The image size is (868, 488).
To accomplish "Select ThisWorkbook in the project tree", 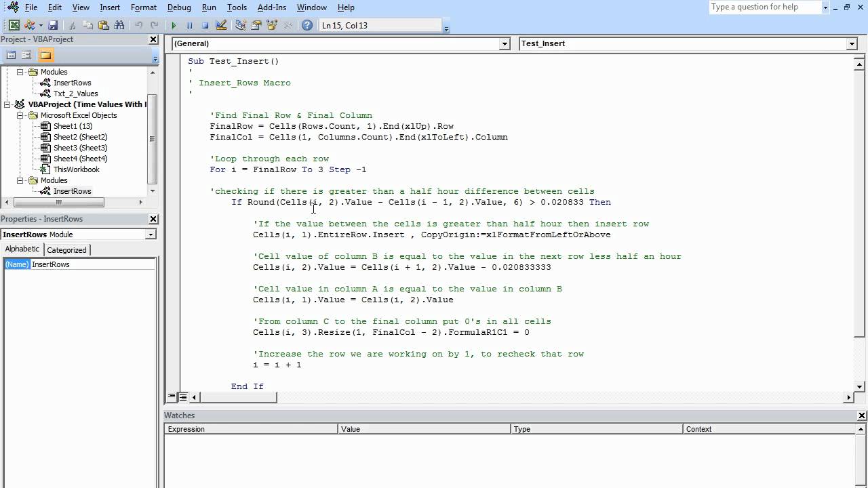I will (76, 169).
